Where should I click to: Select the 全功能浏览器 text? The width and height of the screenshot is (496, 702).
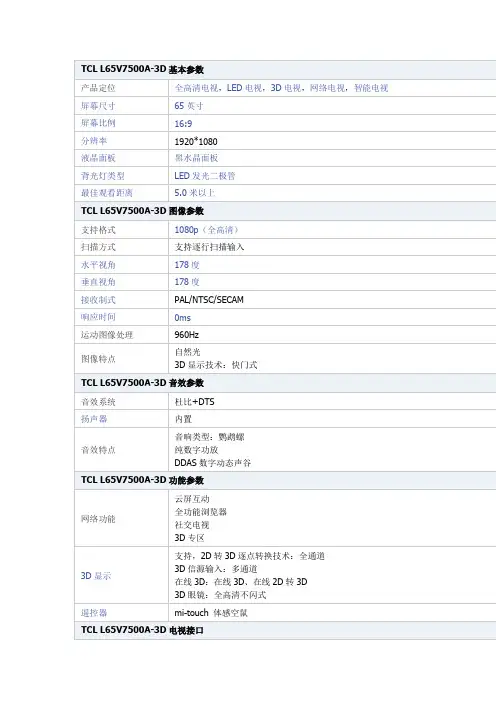point(201,512)
